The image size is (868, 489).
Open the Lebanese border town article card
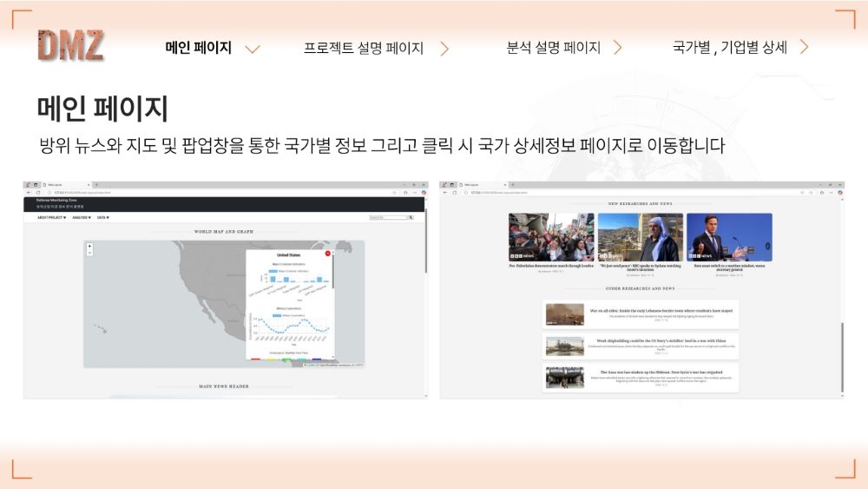coord(641,314)
